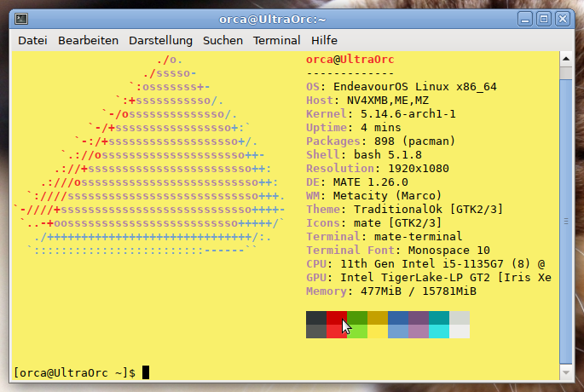584x392 pixels.
Task: Click the DE: MATE 1.26.0 line
Action: point(357,182)
